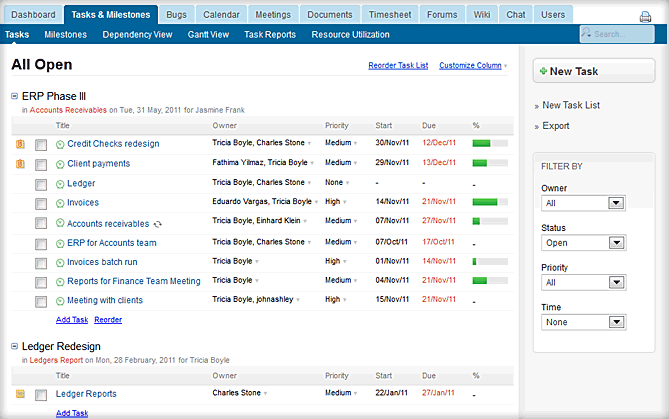Select the checkbox next to Ledger Reports
The height and width of the screenshot is (419, 669).
coord(41,395)
